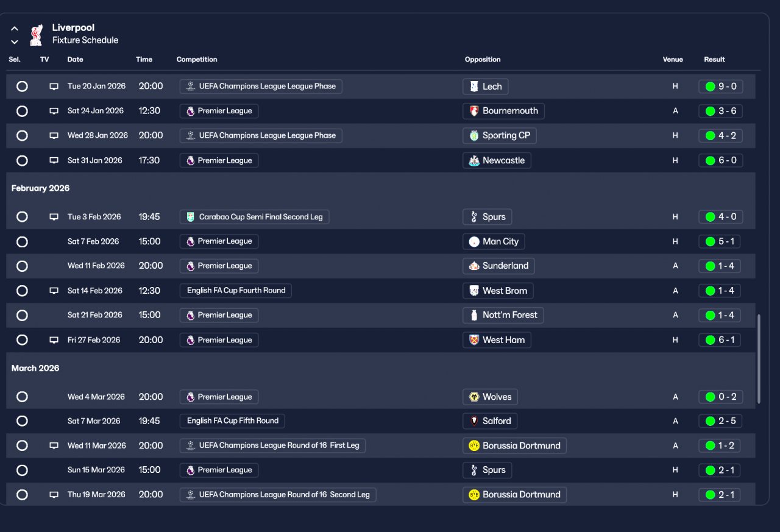Click the Nott'm Forest club badge

[474, 315]
